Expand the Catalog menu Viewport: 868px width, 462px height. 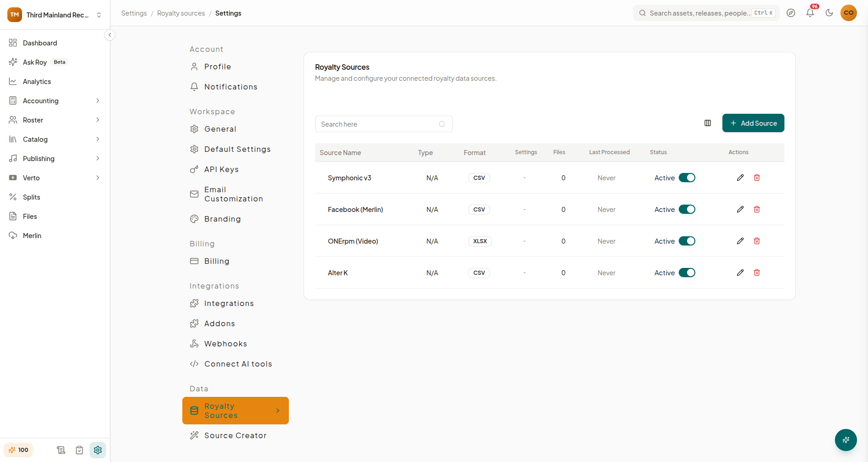pyautogui.click(x=55, y=139)
